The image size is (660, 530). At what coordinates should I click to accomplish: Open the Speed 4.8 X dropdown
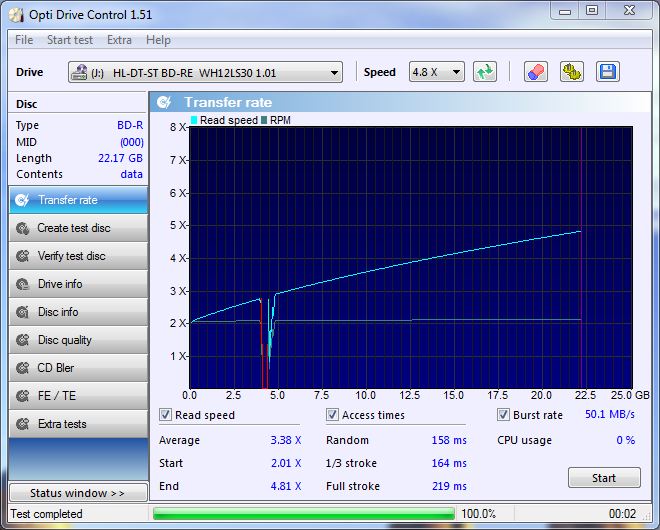[x=456, y=72]
